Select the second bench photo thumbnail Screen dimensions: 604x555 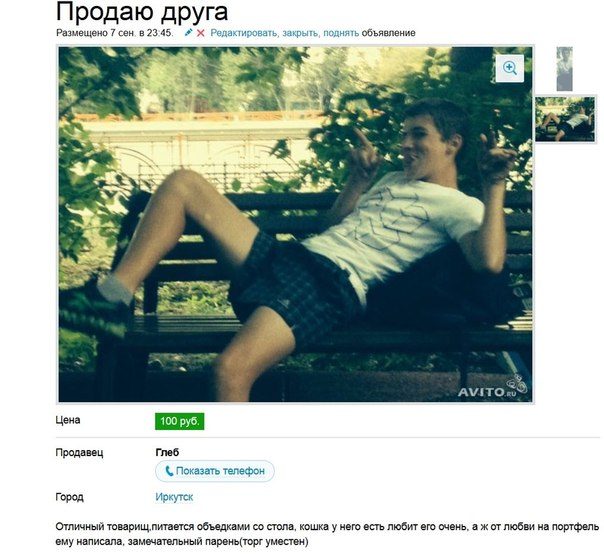click(x=565, y=119)
